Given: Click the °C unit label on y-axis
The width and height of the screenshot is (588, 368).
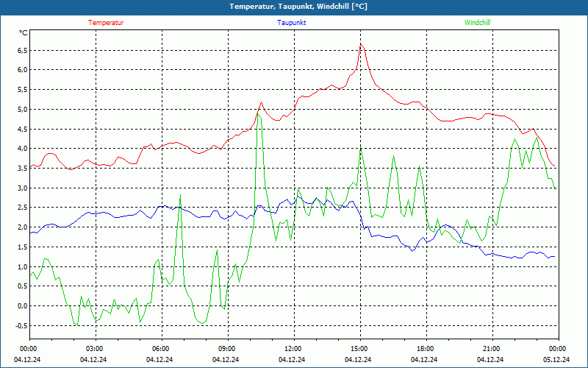Looking at the screenshot, I should (x=24, y=33).
